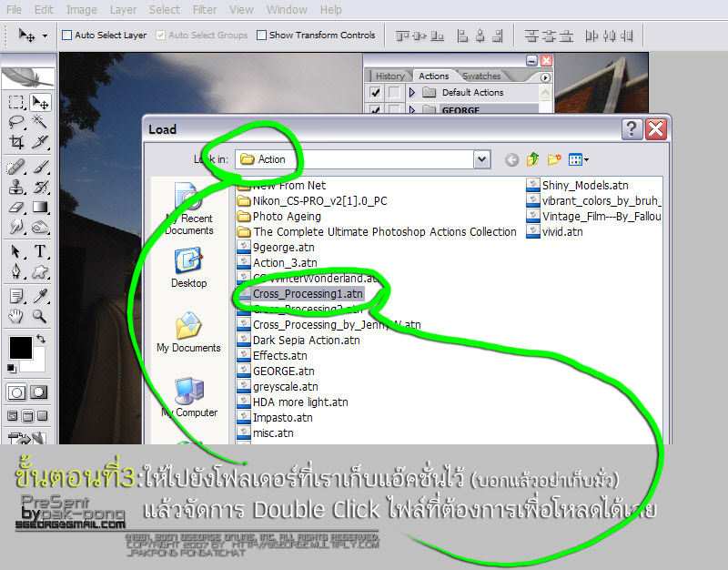This screenshot has width=728, height=570.
Task: Open the Filter menu
Action: pyautogui.click(x=205, y=10)
